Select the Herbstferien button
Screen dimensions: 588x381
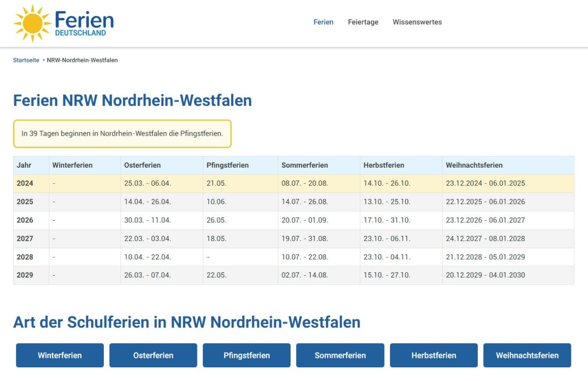[x=434, y=355]
